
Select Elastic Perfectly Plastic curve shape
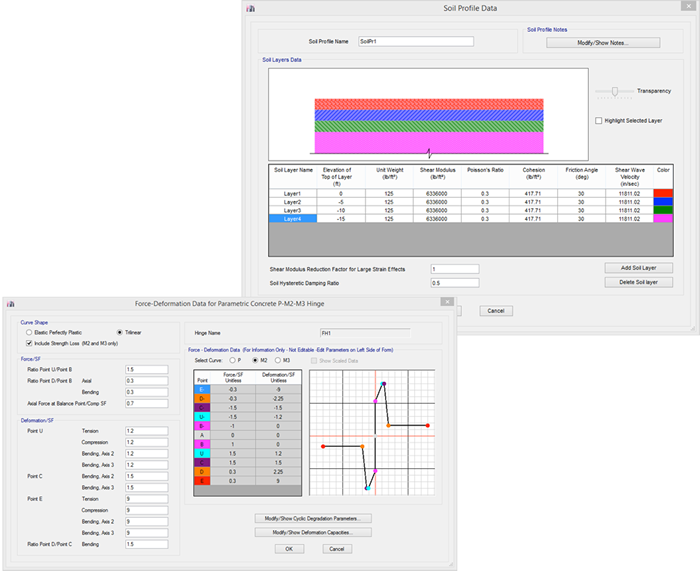29,332
